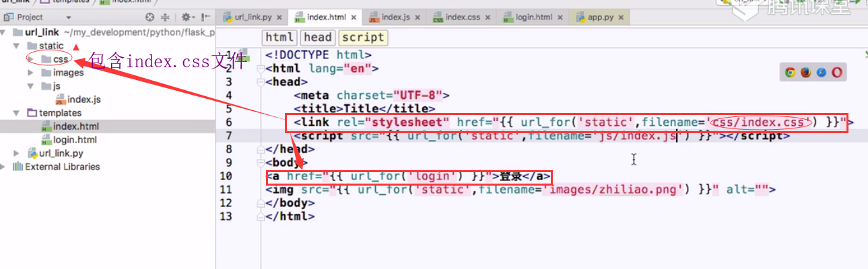Open preview in Opera browser icon
Image resolution: width=868 pixels, height=269 pixels.
(836, 73)
